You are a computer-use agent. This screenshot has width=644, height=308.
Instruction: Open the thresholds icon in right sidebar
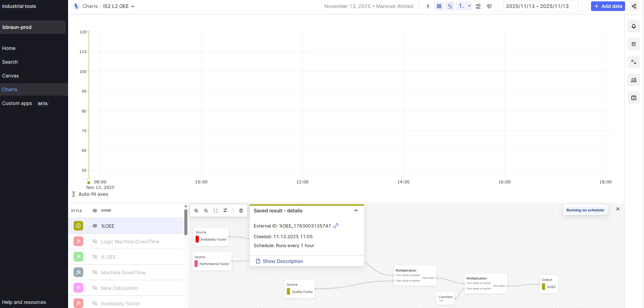coord(634,62)
